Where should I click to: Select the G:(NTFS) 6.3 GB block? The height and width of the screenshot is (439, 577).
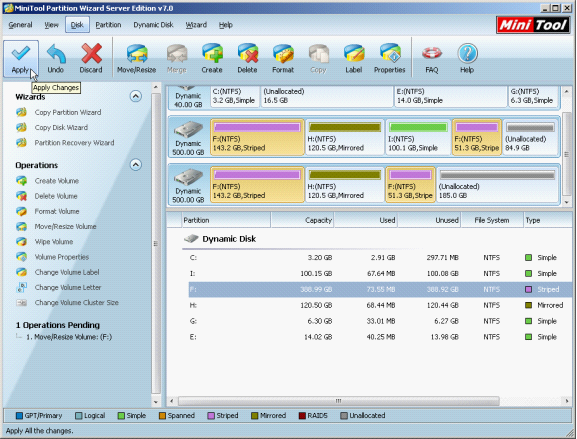[x=533, y=96]
